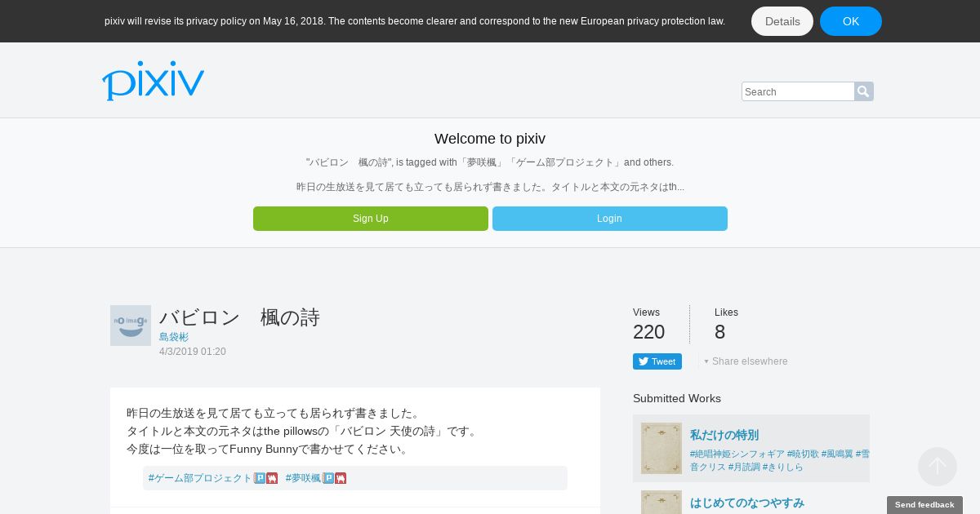Open tag #絶唱神姫シンフォギア

[737, 454]
